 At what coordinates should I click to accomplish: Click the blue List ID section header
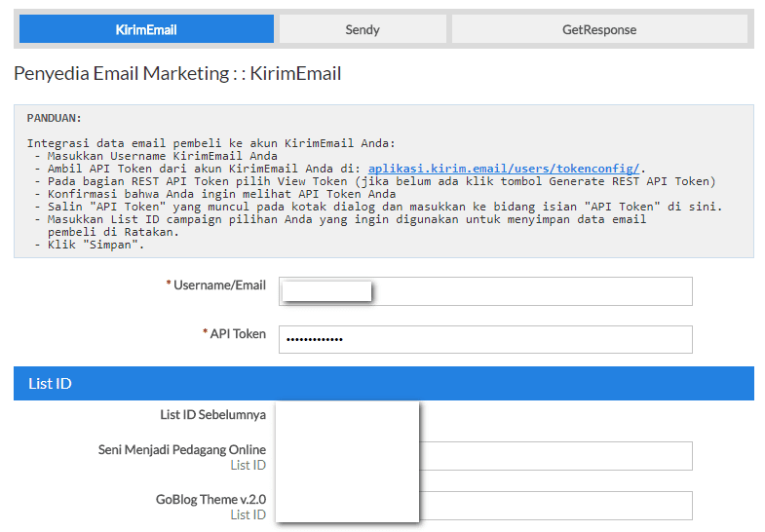[383, 383]
